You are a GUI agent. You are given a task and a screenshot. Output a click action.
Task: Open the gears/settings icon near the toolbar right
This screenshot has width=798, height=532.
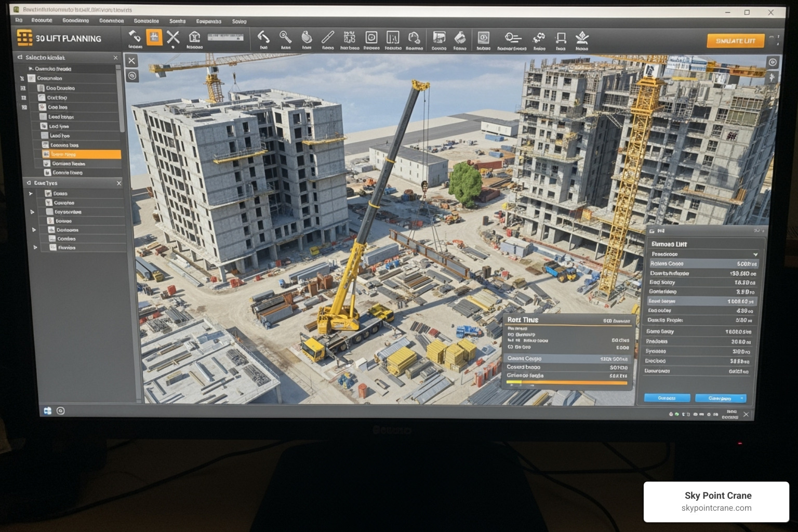coord(538,37)
